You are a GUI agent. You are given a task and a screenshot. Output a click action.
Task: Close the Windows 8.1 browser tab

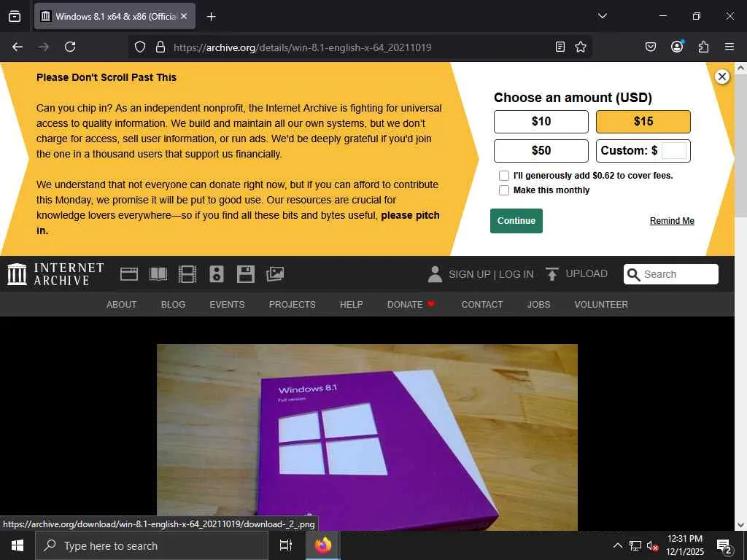pos(184,16)
